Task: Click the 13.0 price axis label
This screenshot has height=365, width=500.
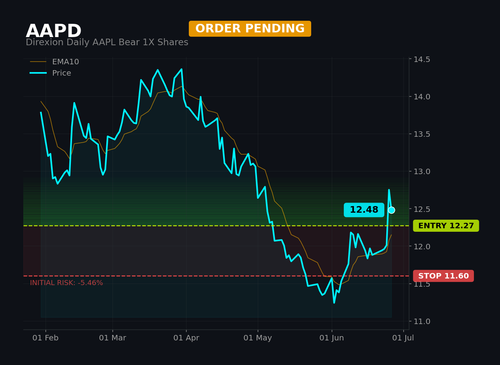Action: pos(422,171)
